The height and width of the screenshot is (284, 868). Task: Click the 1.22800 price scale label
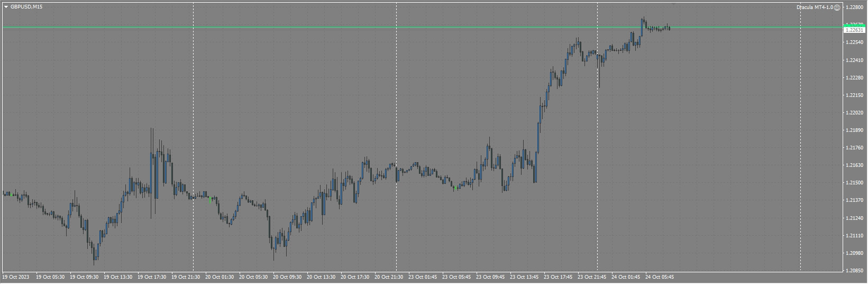[854, 7]
